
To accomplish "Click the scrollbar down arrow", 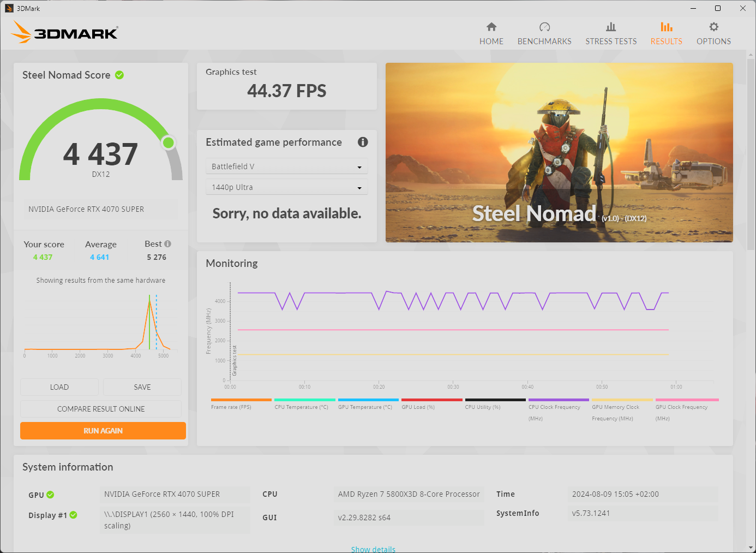I will pyautogui.click(x=751, y=548).
